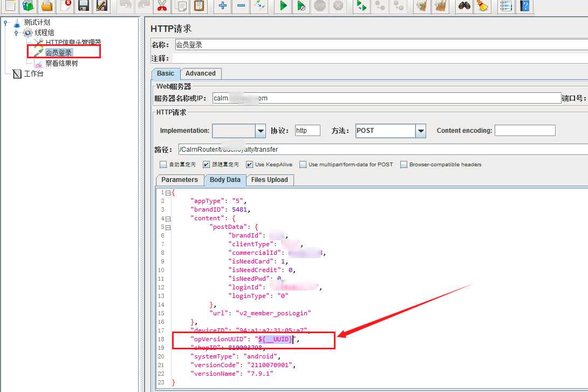Click the Reset Search brush icon
Viewport: 588px width, 392px height.
(x=483, y=5)
